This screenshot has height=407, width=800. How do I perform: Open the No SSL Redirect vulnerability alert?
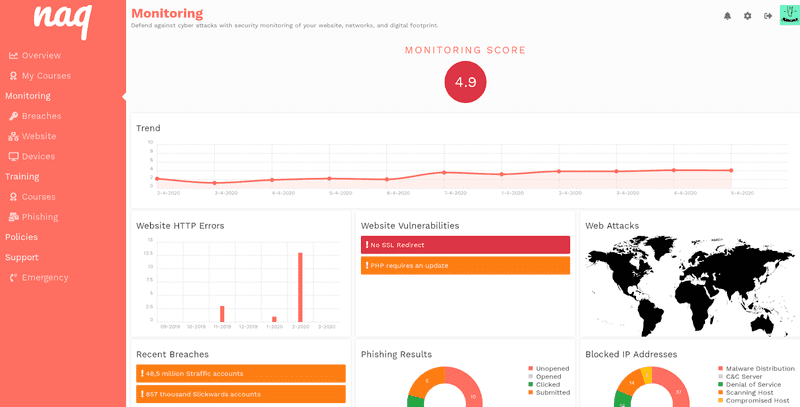(x=465, y=245)
